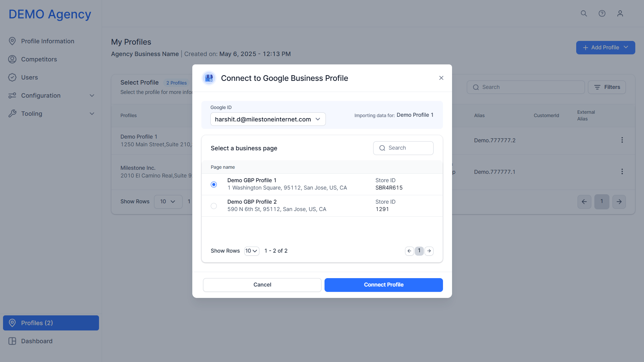
Task: Go to next page of My Profiles table
Action: coord(619,202)
